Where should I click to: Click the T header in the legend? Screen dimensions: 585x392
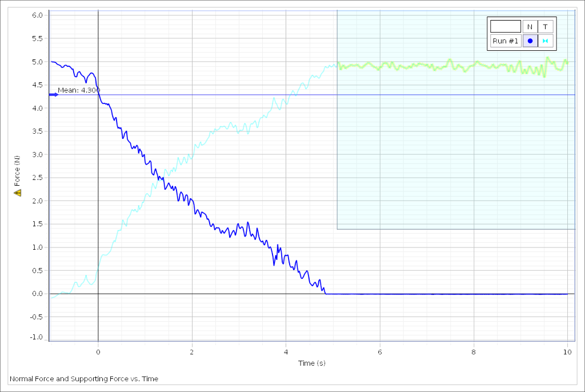546,26
